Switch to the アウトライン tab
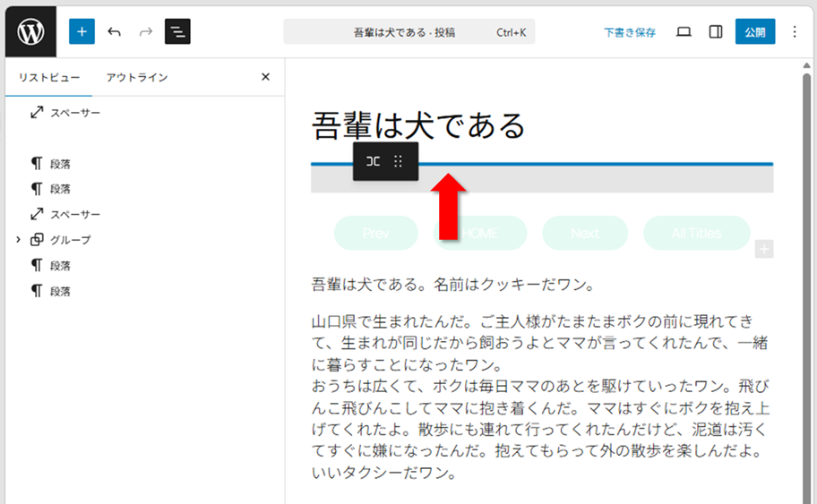Viewport: 817px width, 504px height. (137, 78)
